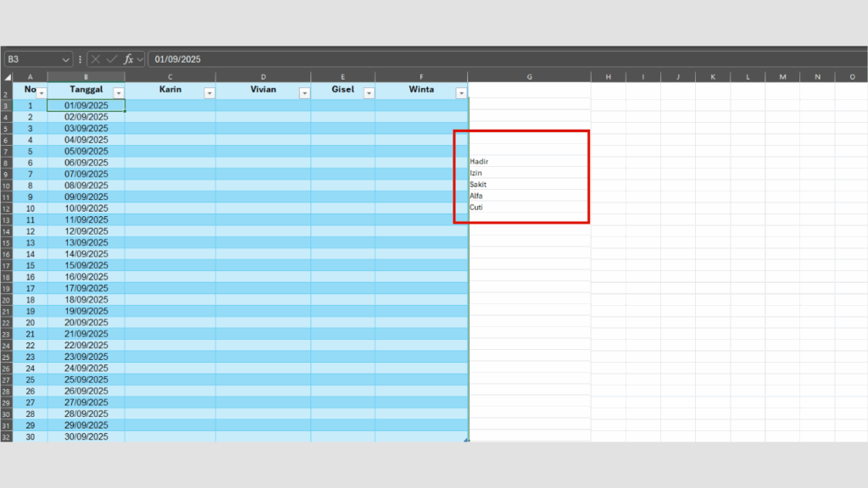Click the Select All corner triangle
The width and height of the screenshot is (868, 488).
(x=7, y=77)
